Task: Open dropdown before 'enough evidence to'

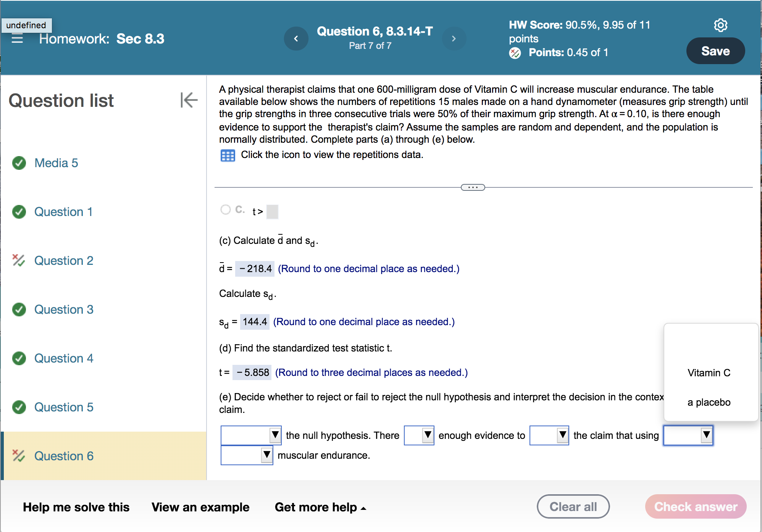Action: click(419, 435)
